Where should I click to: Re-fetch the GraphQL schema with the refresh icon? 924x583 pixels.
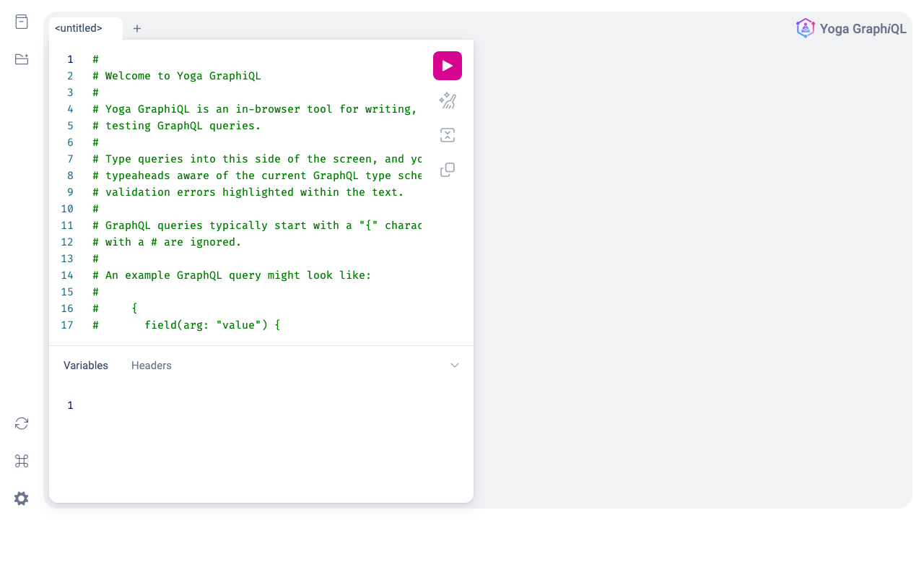[22, 423]
